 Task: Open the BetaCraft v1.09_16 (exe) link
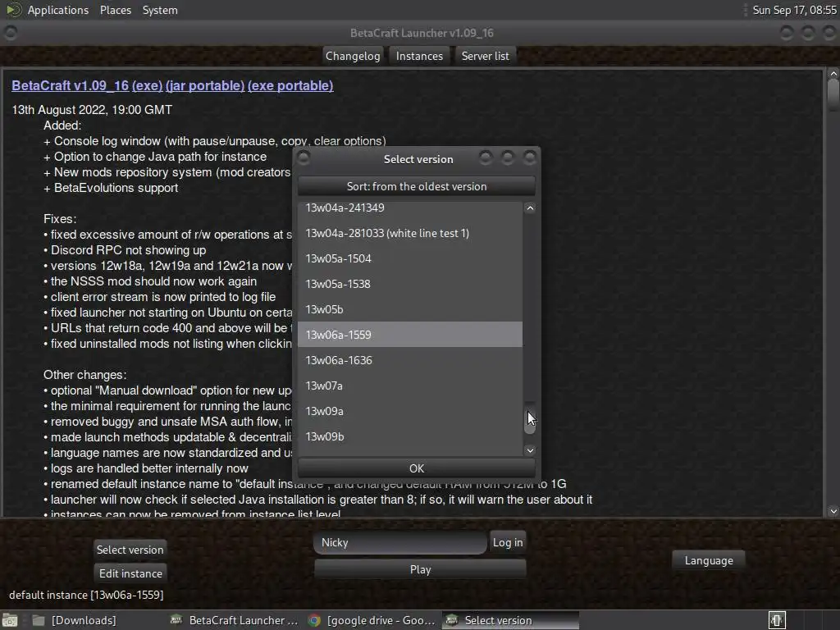pos(87,85)
